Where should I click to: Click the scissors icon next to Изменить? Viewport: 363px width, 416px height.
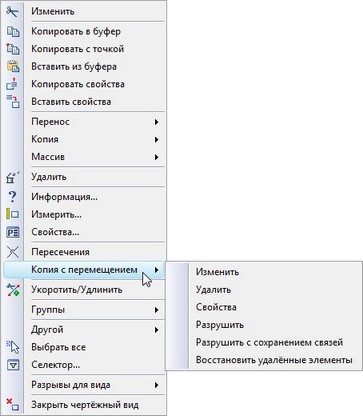13,12
